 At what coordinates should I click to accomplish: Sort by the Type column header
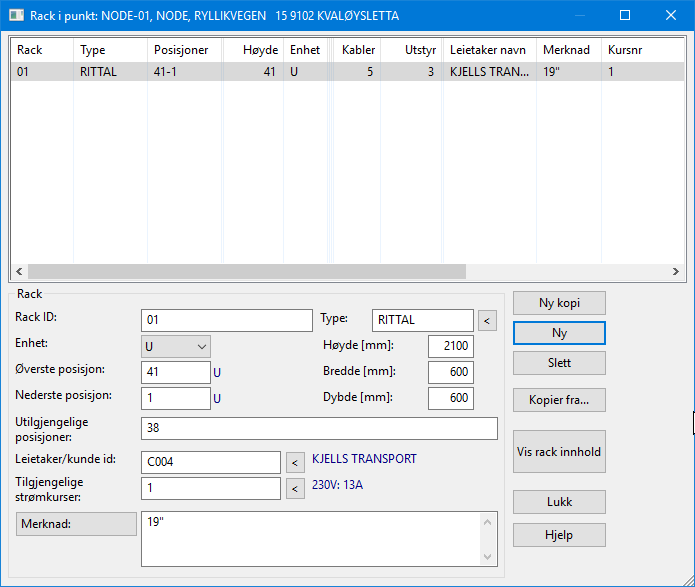click(110, 50)
